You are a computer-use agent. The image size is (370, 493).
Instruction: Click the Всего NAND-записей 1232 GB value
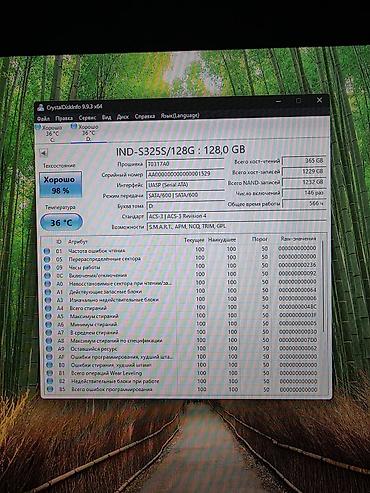[x=304, y=182]
